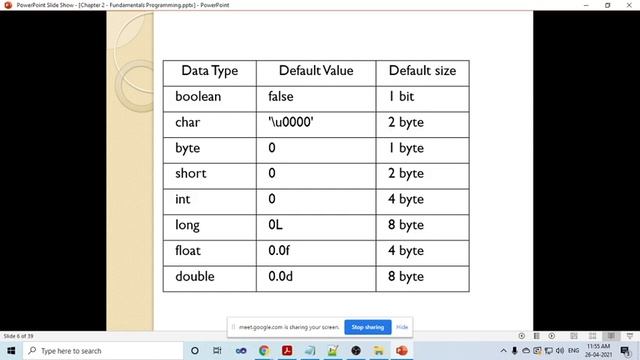Click the 'double' data type cell
The image size is (640, 360).
point(210,279)
